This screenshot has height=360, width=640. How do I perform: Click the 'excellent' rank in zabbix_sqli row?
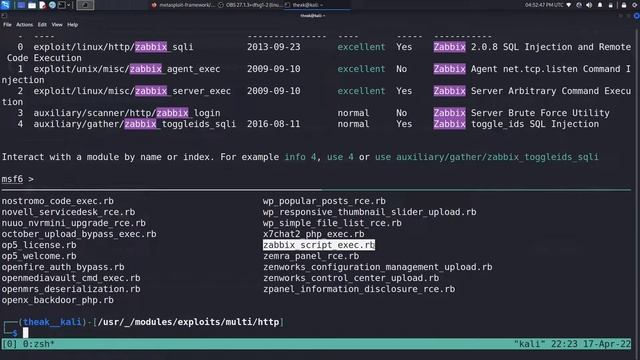click(x=361, y=47)
